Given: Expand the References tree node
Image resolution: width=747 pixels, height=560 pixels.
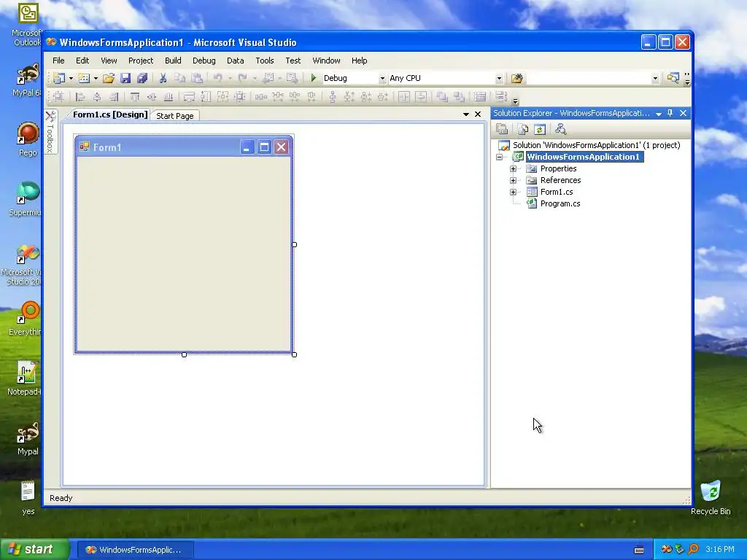Looking at the screenshot, I should (513, 181).
